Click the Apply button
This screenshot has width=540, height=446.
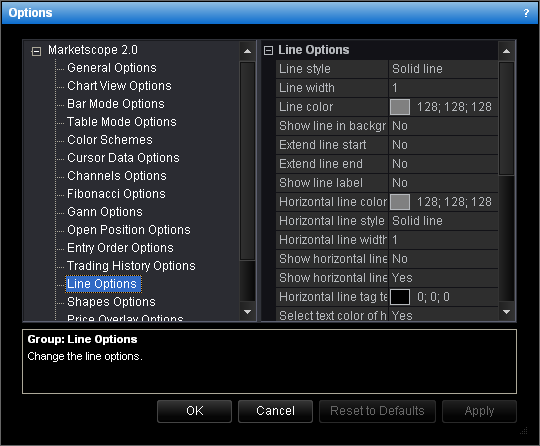[479, 411]
